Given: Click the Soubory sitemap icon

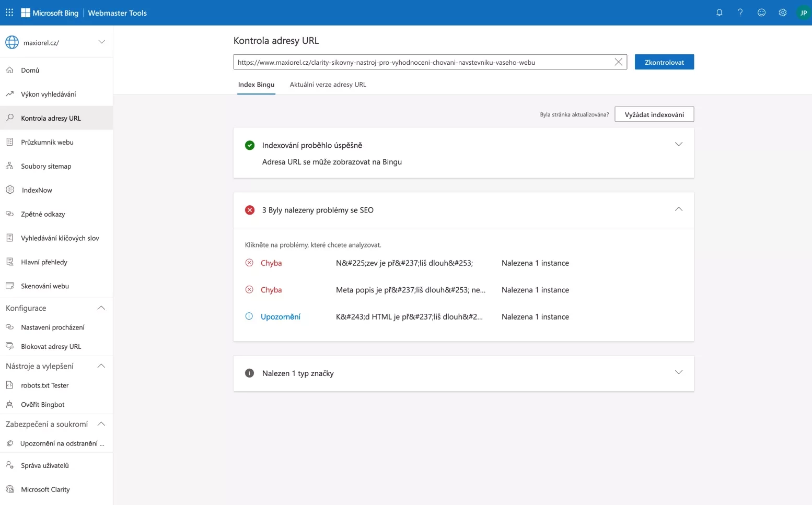Looking at the screenshot, I should [9, 166].
